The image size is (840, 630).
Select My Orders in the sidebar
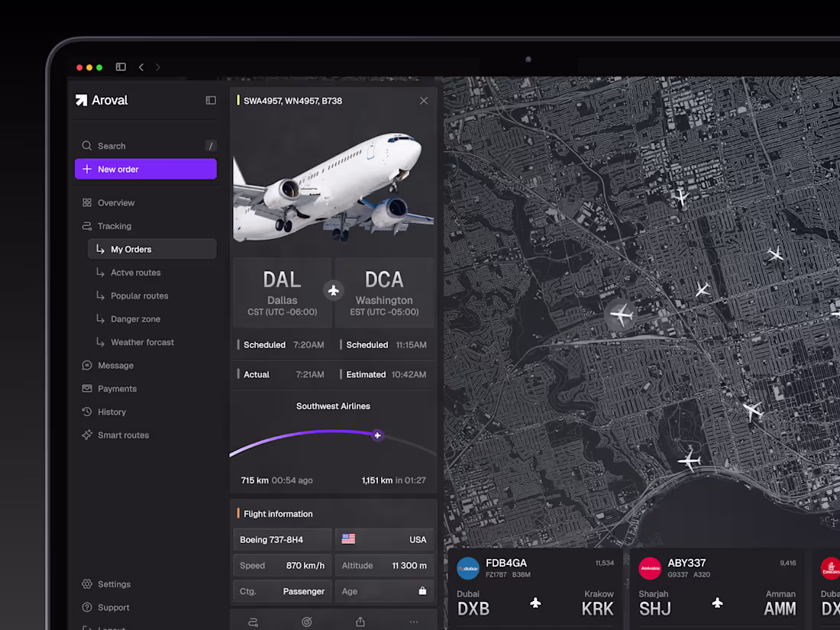(152, 249)
